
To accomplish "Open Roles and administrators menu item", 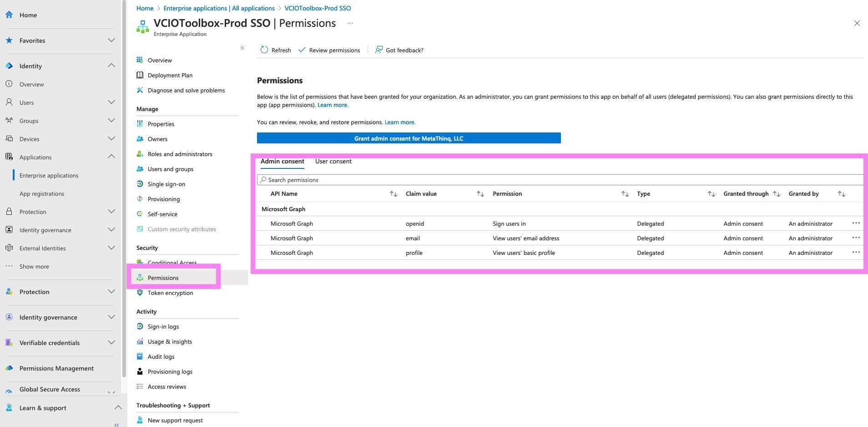I will click(180, 154).
